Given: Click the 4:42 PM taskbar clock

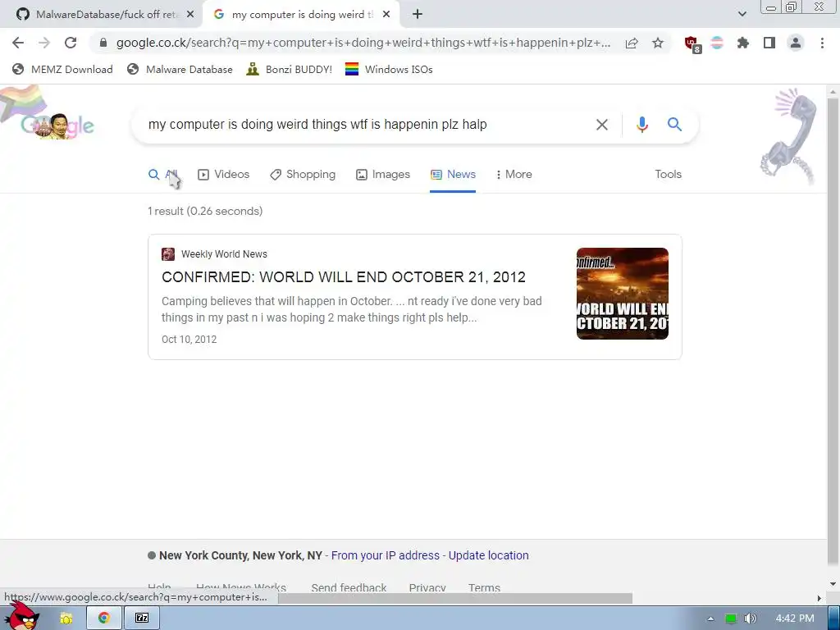Looking at the screenshot, I should (795, 619).
